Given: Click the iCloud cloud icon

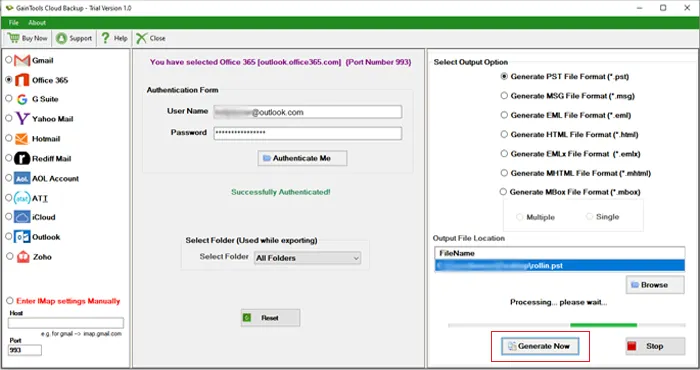Looking at the screenshot, I should click(22, 217).
